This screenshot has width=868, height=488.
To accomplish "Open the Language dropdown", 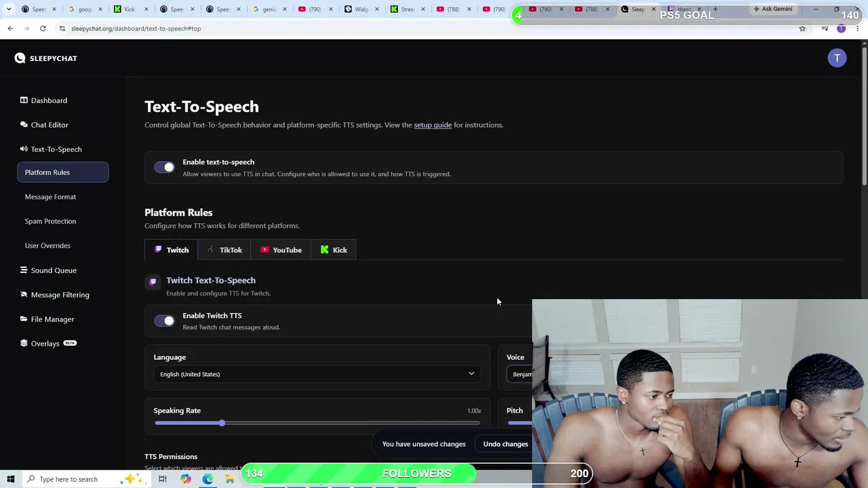I will click(x=317, y=374).
